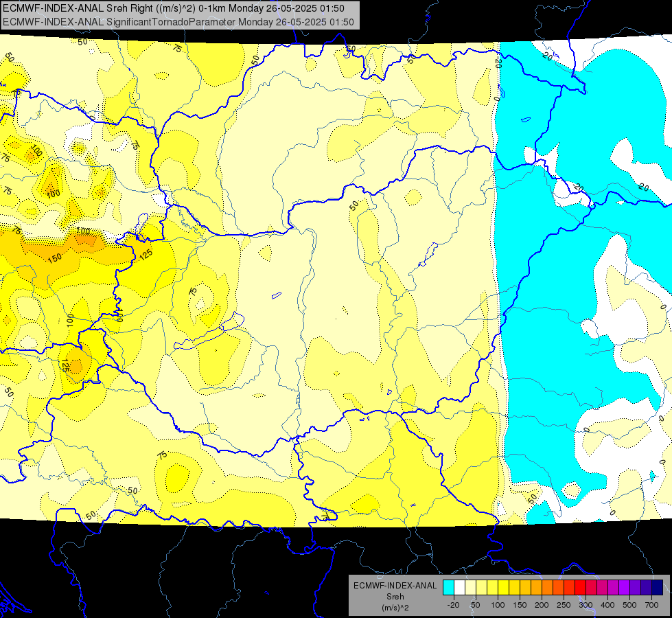This screenshot has width=672, height=618.
Task: Click the 400 value on legend scale
Action: (x=607, y=605)
